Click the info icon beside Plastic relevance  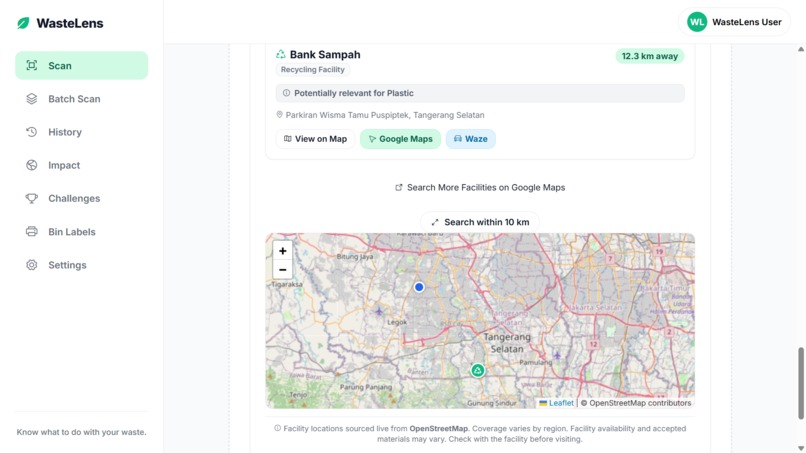[286, 93]
